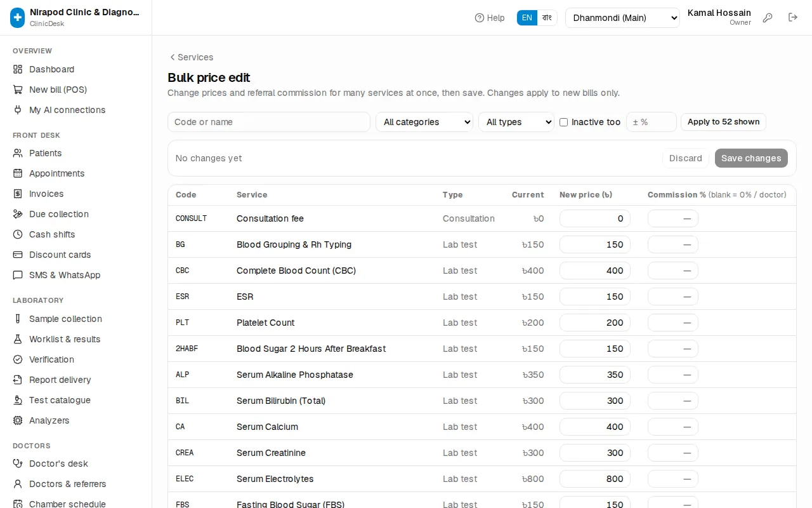Click the Appointments calendar icon

point(18,173)
